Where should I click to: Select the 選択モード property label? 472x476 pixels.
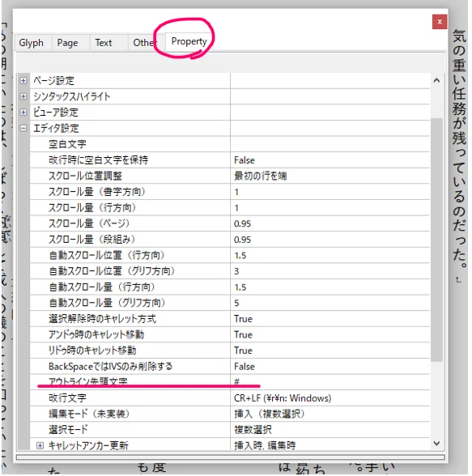coord(68,429)
